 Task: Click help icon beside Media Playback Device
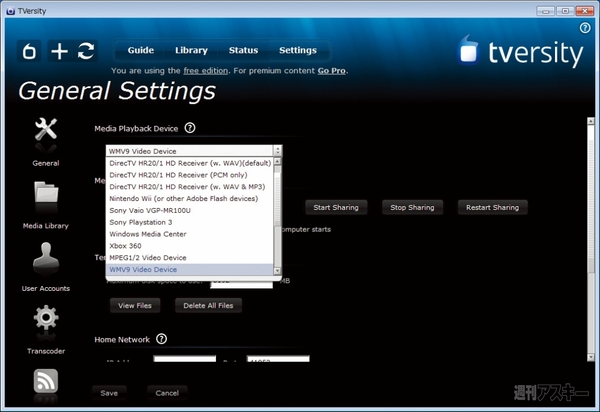[x=190, y=128]
